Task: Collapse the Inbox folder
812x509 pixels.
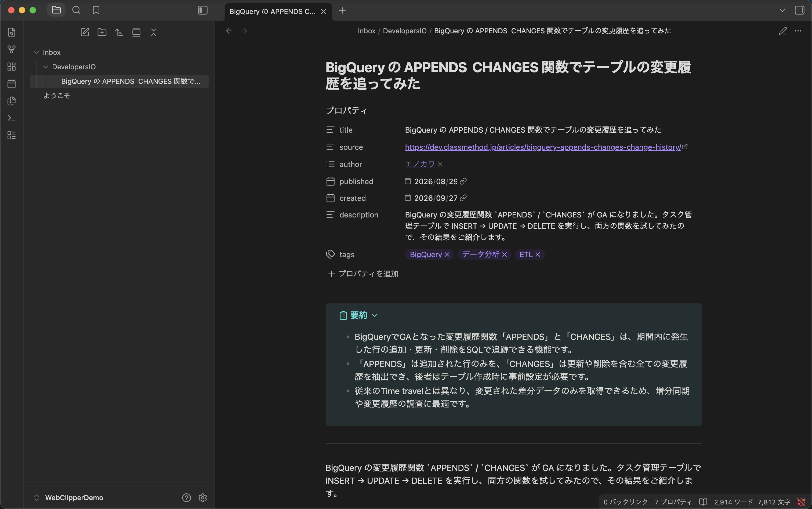Action: point(37,53)
